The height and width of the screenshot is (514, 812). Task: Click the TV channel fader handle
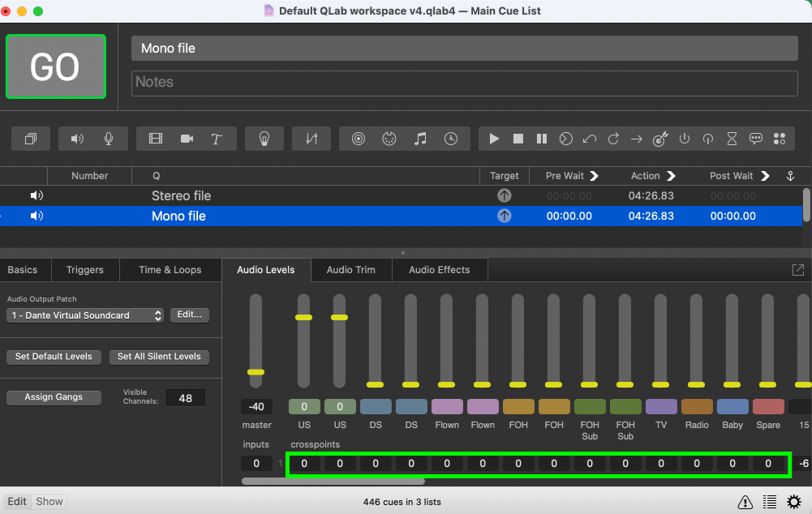coord(661,384)
